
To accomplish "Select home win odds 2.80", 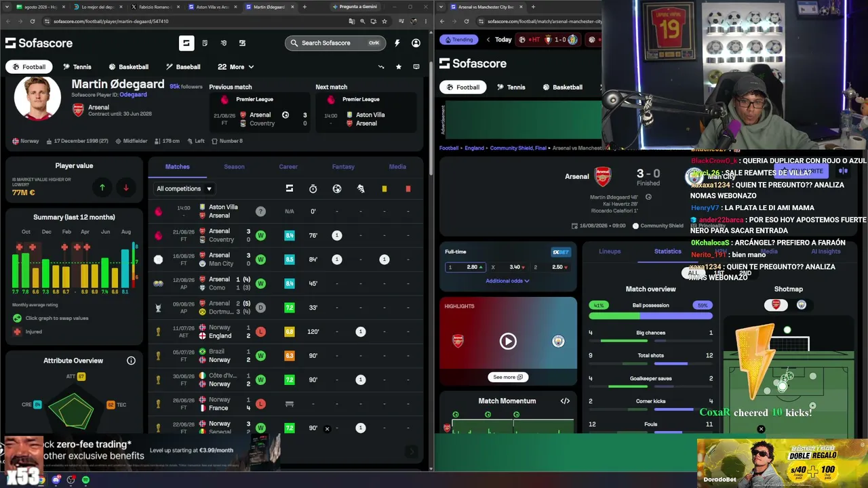I will [x=465, y=267].
